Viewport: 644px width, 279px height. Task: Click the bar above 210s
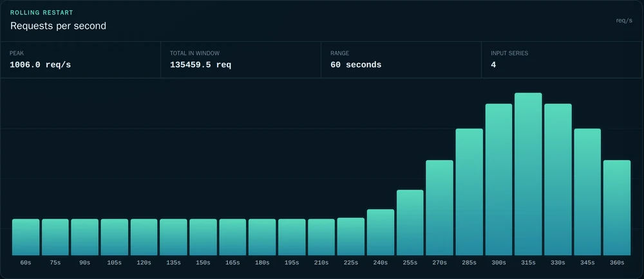coord(321,237)
